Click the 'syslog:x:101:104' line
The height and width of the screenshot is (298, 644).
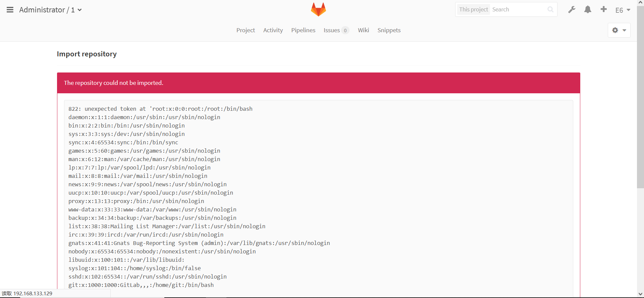tap(135, 268)
